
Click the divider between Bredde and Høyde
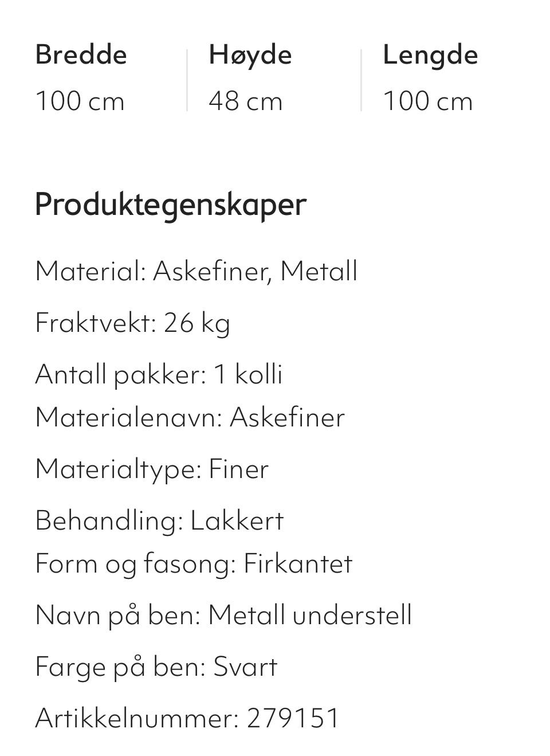coord(187,80)
